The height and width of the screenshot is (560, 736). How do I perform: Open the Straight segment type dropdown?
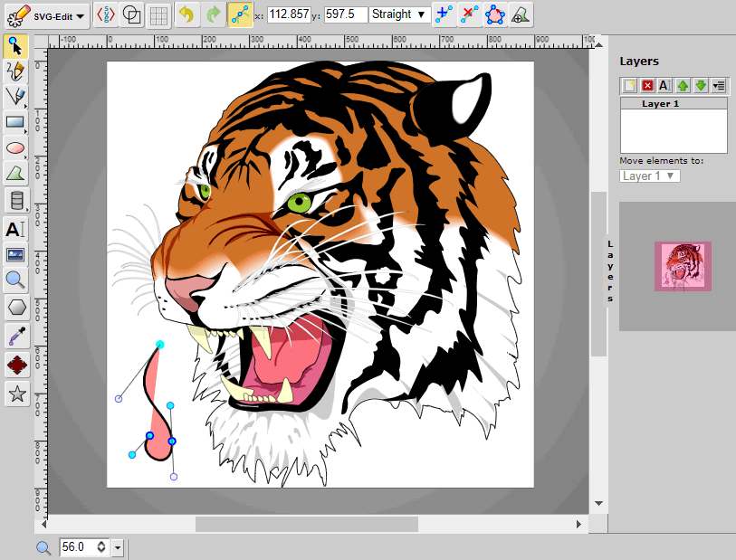coord(398,14)
